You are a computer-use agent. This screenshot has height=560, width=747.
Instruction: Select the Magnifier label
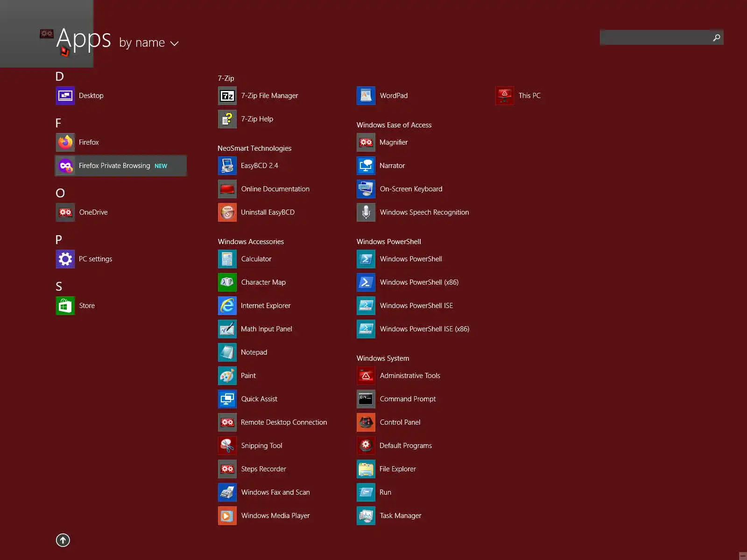point(394,142)
